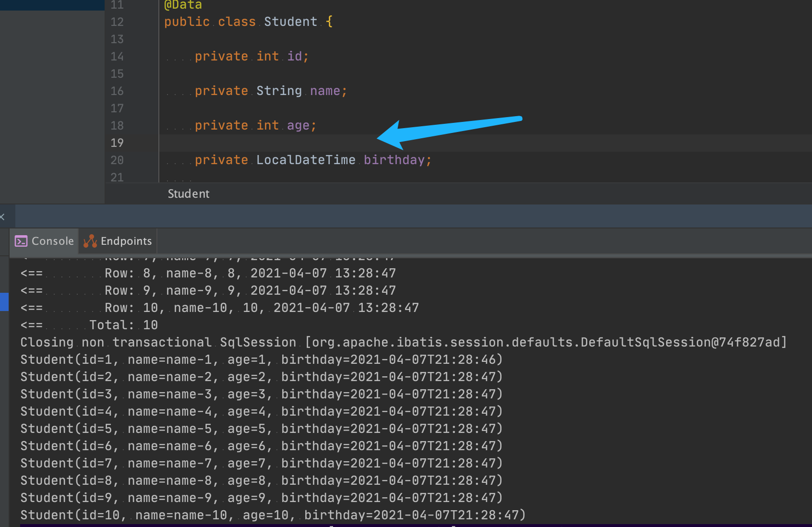Click line number 19 in the gutter

117,143
